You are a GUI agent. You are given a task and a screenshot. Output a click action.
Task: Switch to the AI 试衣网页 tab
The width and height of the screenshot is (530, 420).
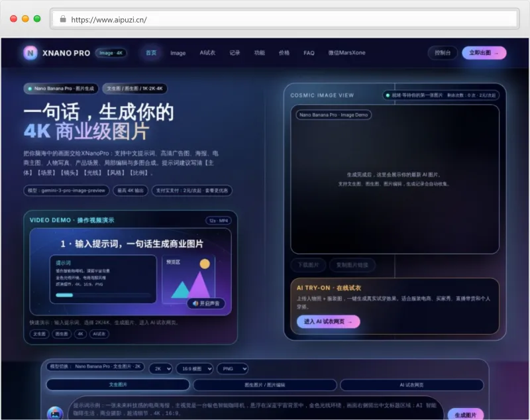point(411,384)
